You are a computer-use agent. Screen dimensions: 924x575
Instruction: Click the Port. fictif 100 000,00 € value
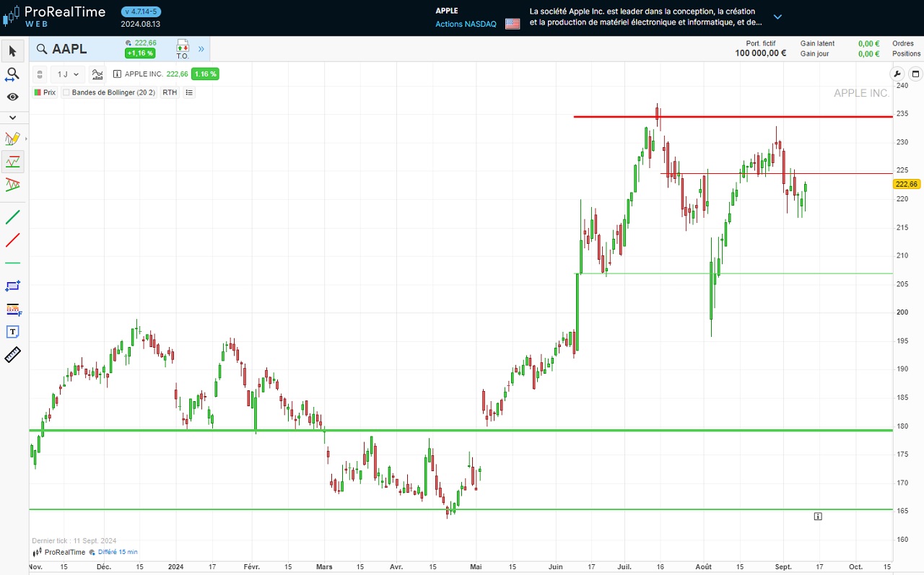pyautogui.click(x=761, y=53)
